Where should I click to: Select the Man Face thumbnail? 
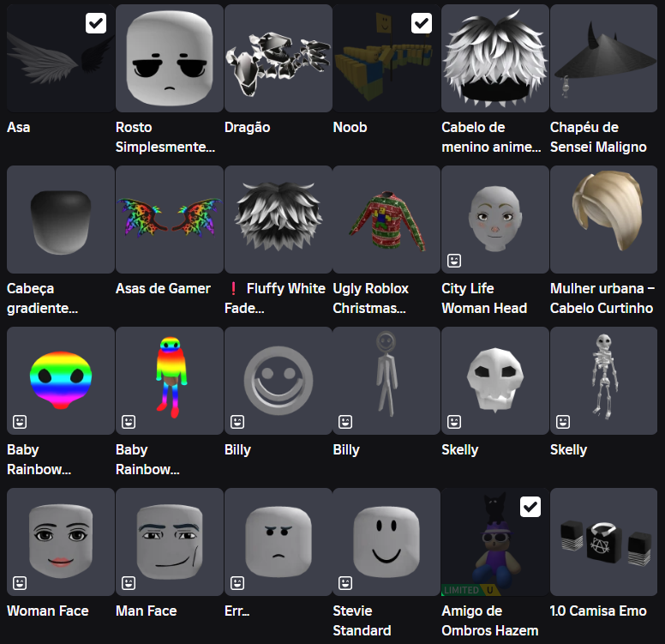point(169,542)
